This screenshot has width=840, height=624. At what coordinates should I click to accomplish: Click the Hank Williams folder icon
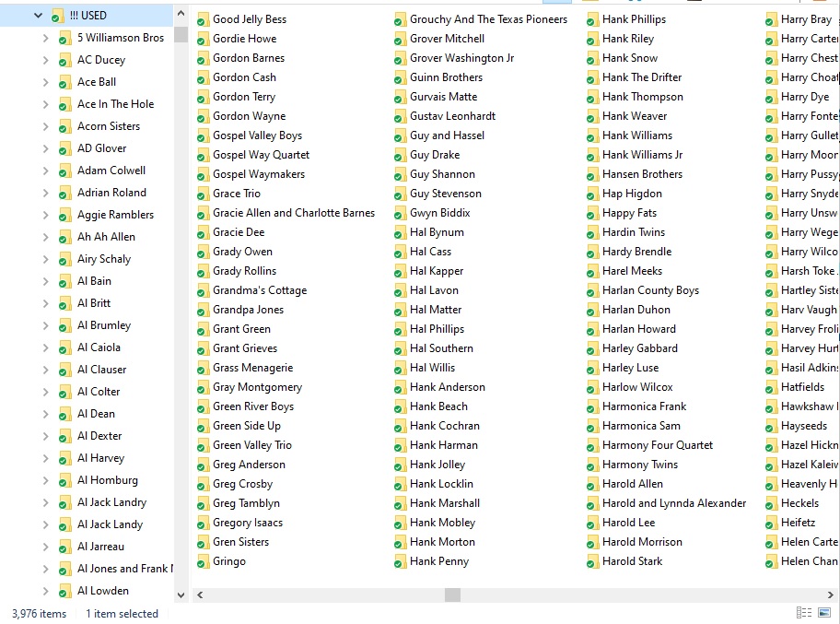(x=592, y=135)
